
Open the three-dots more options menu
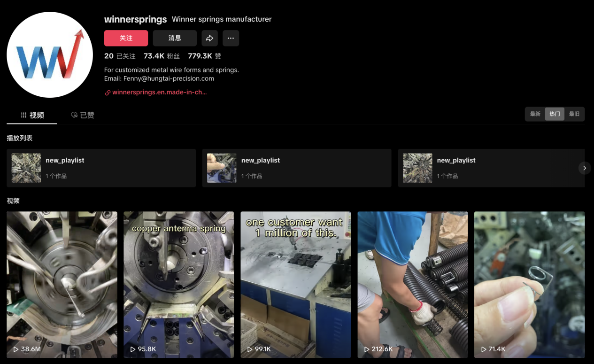click(x=231, y=39)
